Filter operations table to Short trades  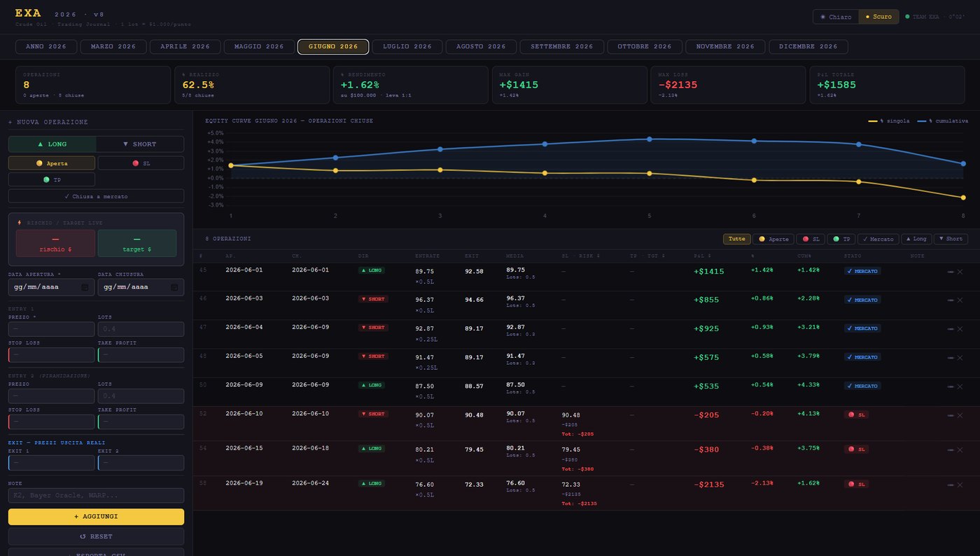tap(951, 239)
